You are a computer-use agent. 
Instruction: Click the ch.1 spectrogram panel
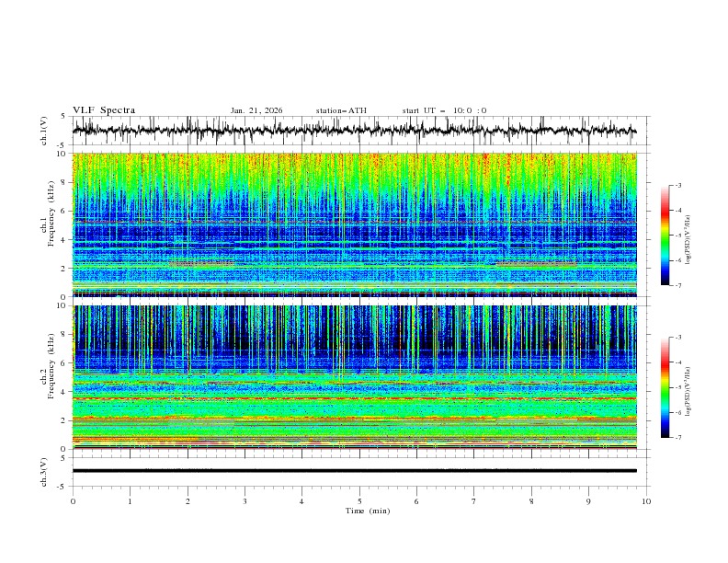click(354, 224)
